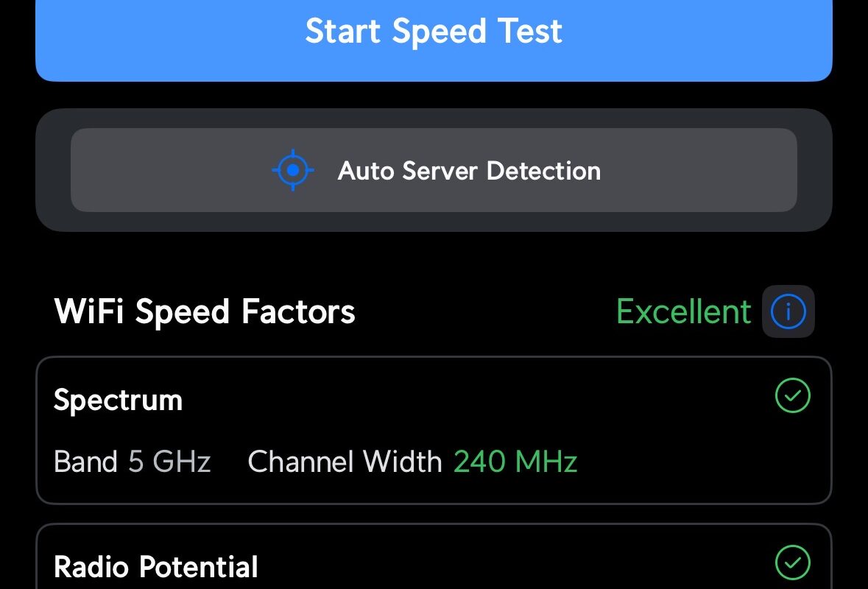Tap the 240 MHz channel width value
868x589 pixels.
pos(515,462)
